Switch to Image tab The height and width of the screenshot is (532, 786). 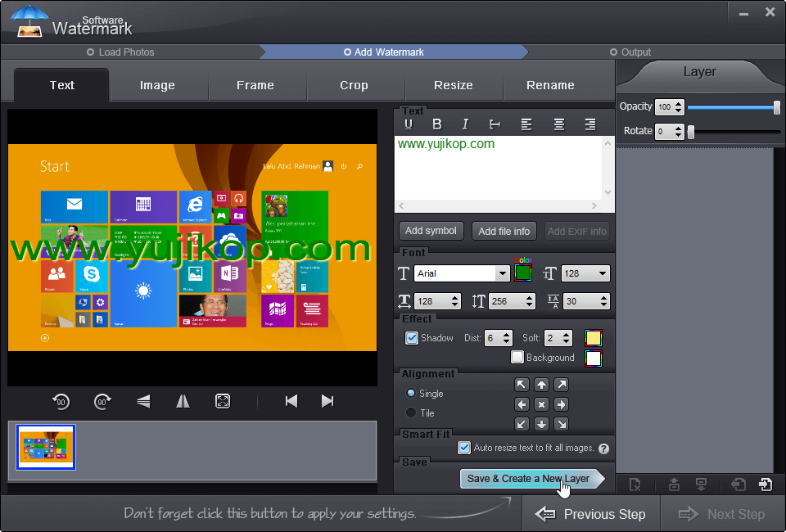(x=157, y=85)
